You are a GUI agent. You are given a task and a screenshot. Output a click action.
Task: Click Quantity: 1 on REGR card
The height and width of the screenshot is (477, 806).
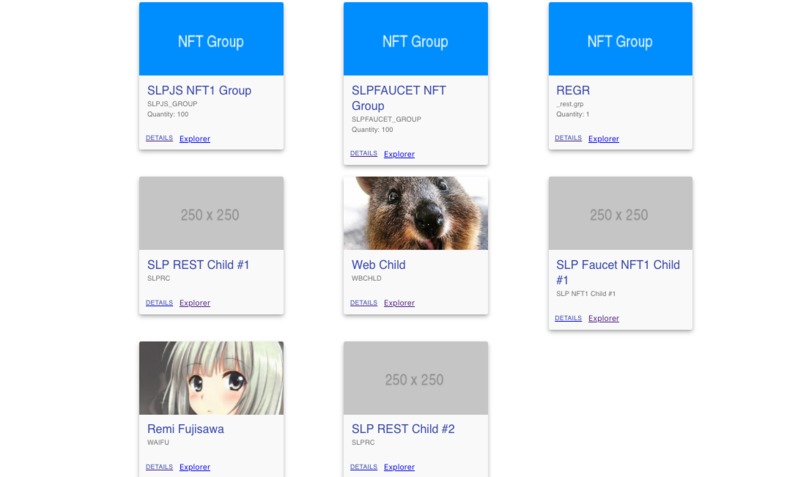(573, 114)
